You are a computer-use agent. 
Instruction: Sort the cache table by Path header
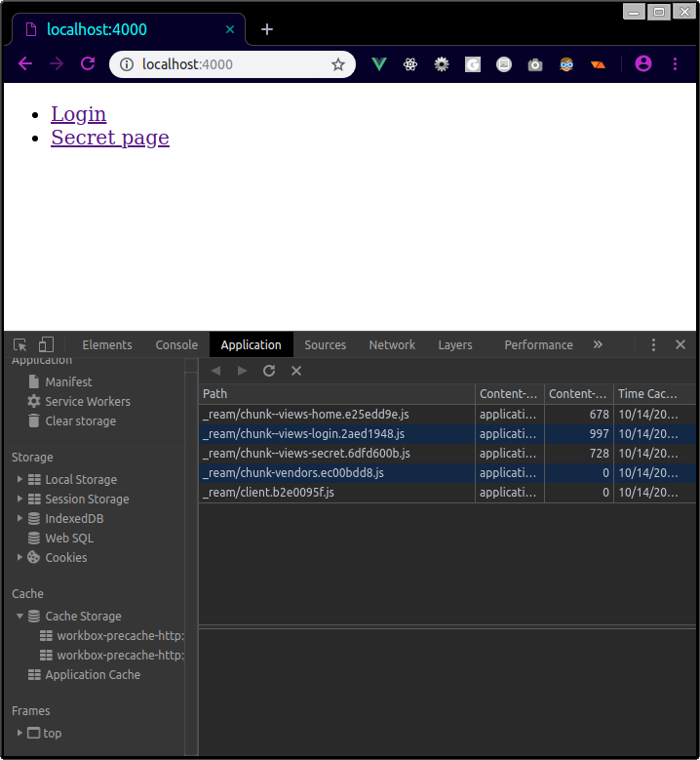coord(336,394)
